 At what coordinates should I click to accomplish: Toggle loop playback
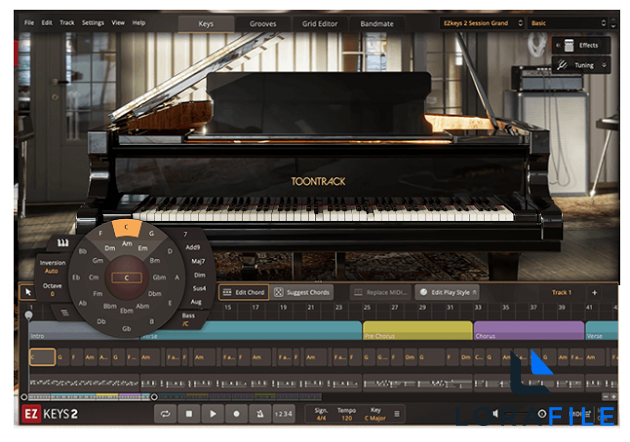[165, 413]
